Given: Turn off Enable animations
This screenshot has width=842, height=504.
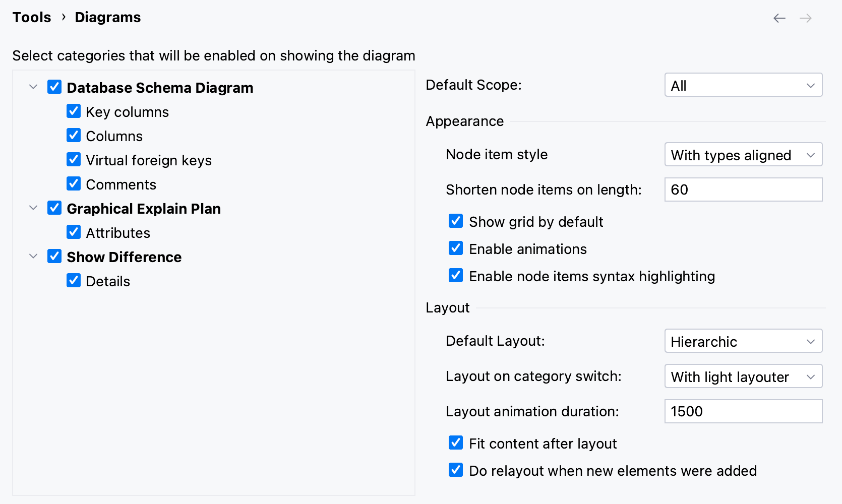Looking at the screenshot, I should [455, 248].
